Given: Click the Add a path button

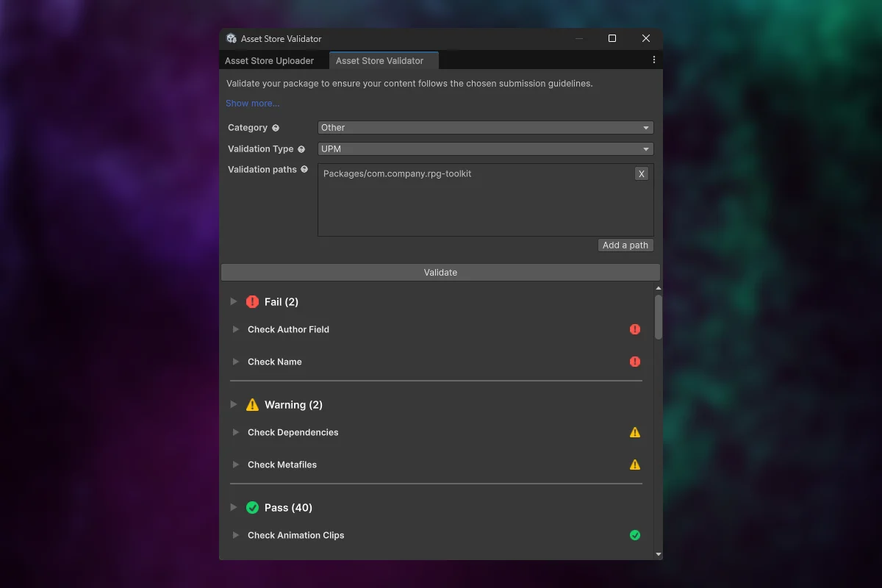Looking at the screenshot, I should (625, 245).
